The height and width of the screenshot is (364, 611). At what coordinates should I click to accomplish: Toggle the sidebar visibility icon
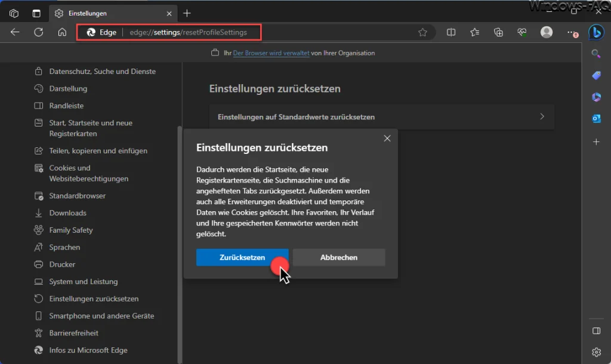coord(596,331)
